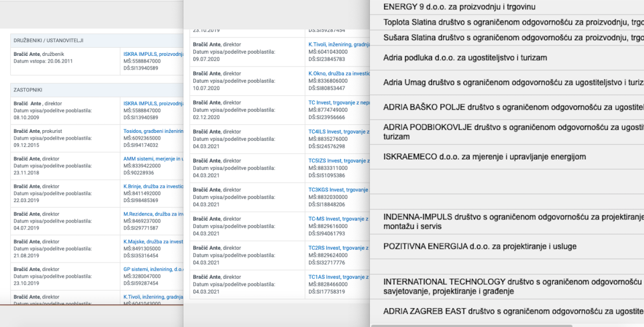Open ISKRA IMPULS link in Zastopniki section
The width and height of the screenshot is (644, 327).
pyautogui.click(x=153, y=103)
